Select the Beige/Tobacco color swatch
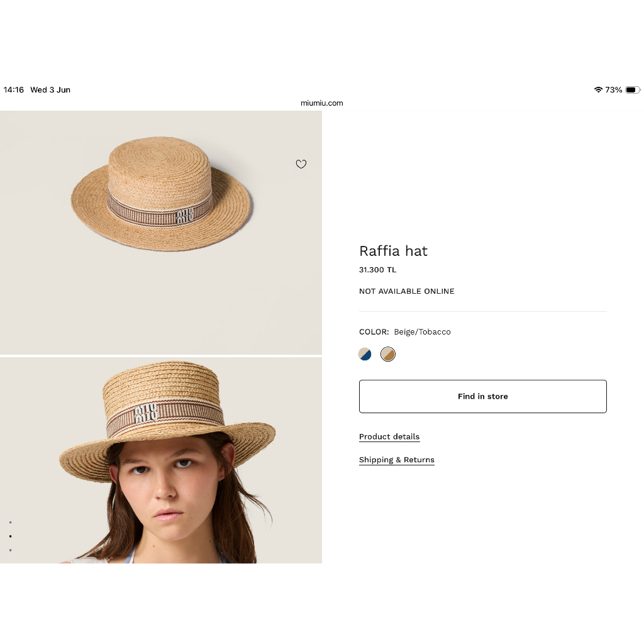The width and height of the screenshot is (644, 644). coord(387,354)
